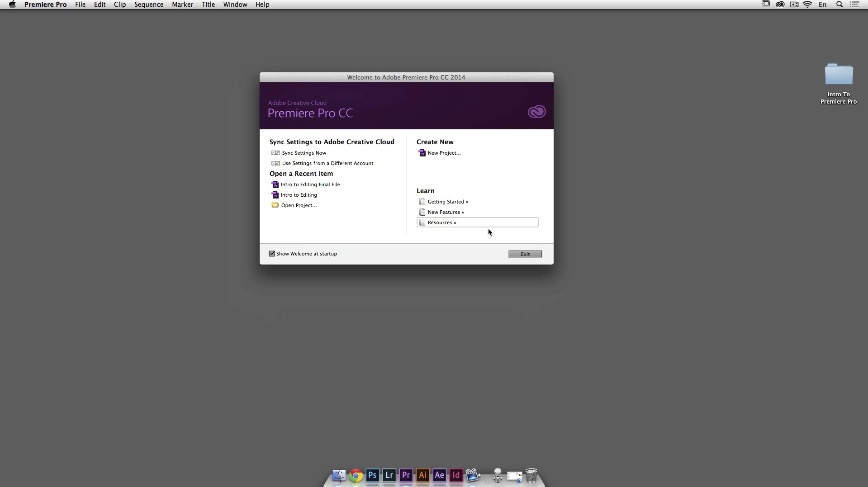Open the Apple menu
This screenshot has width=868, height=487.
[x=12, y=5]
